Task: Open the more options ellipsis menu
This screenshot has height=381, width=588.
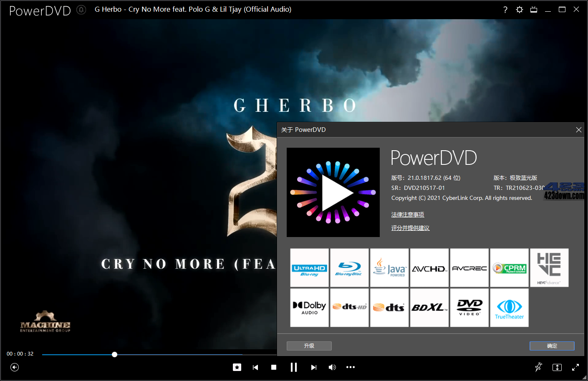Action: coord(351,367)
